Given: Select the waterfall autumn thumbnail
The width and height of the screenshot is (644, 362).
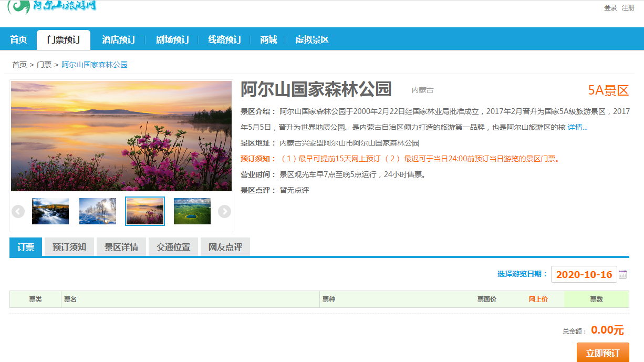Looking at the screenshot, I should pos(50,211).
